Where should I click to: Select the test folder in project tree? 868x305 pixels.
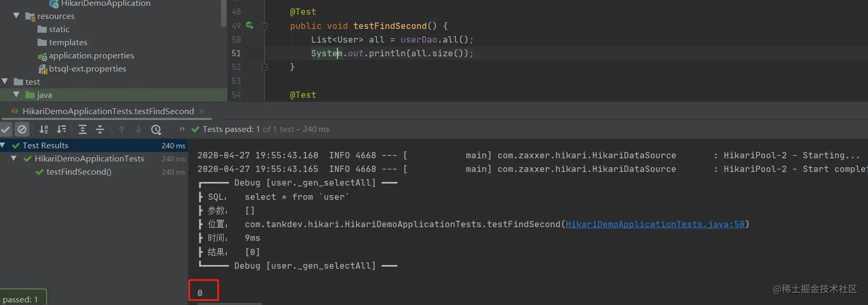33,82
